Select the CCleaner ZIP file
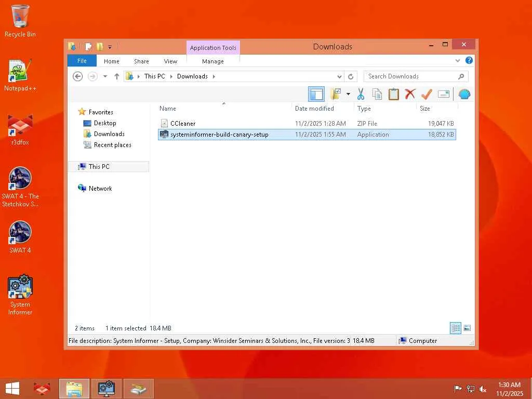532x399 pixels. point(307,124)
